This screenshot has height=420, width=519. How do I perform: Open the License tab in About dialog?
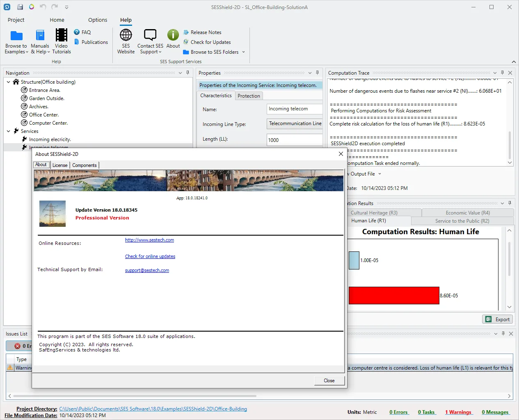tap(60, 165)
